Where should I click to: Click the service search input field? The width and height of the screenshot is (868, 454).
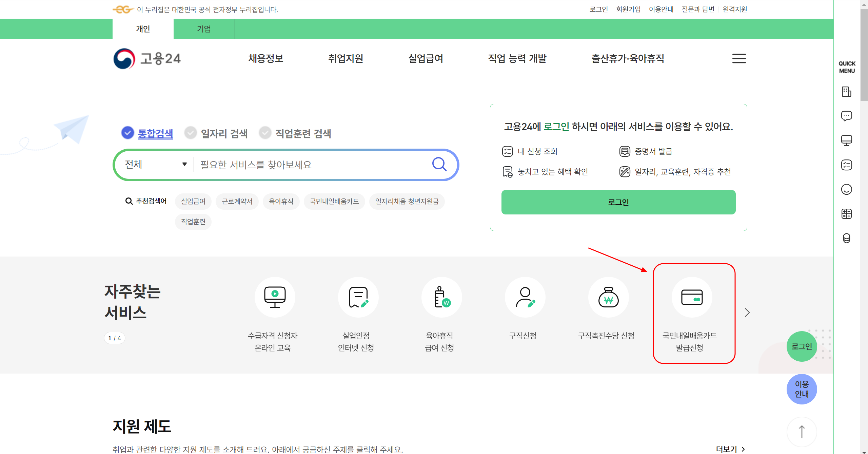pyautogui.click(x=312, y=165)
